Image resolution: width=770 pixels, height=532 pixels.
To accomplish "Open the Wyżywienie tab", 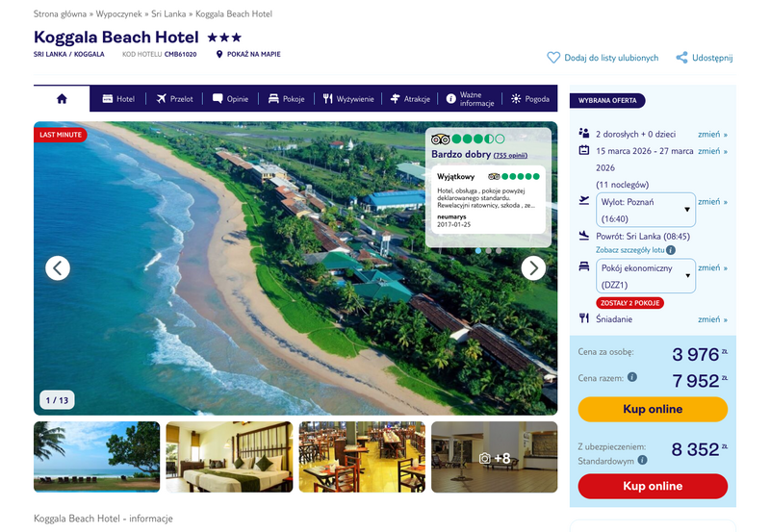I will [348, 99].
